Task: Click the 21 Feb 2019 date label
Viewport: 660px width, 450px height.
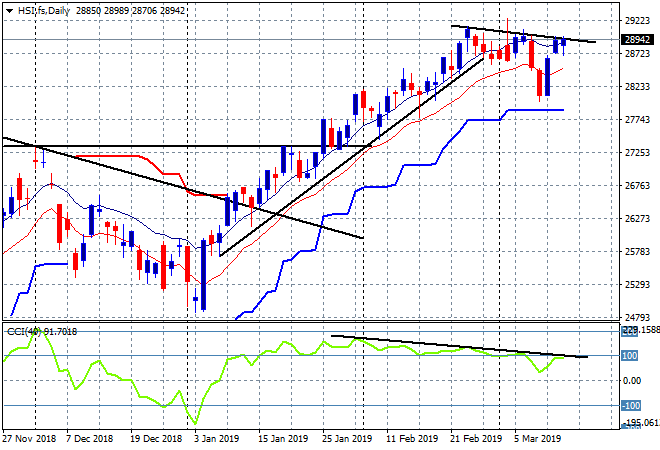Action: point(476,439)
